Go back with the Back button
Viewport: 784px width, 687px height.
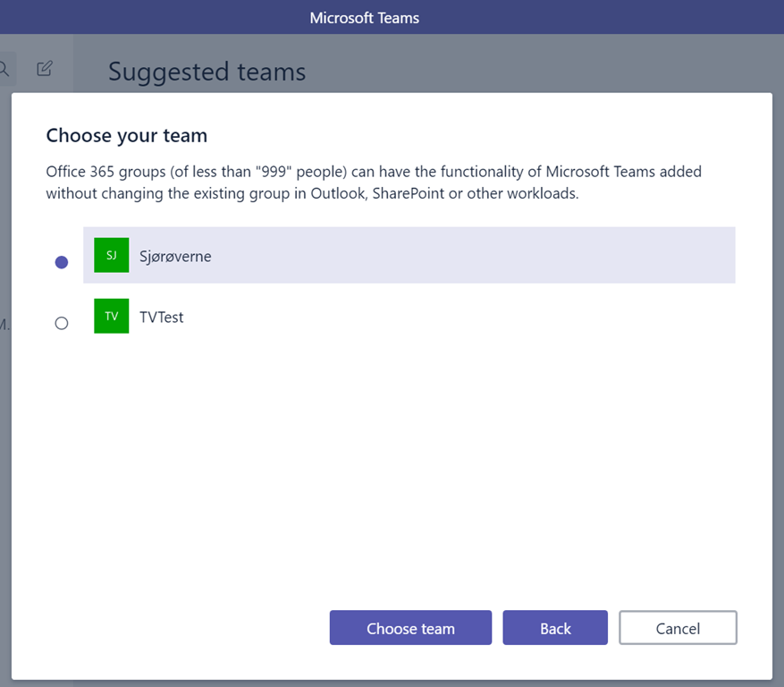pos(554,628)
